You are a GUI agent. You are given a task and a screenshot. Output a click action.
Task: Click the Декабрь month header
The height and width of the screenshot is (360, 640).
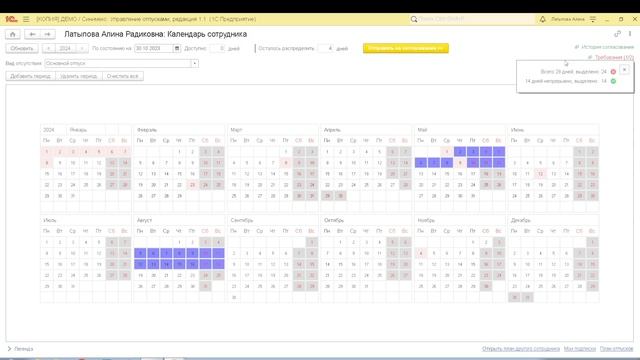point(520,220)
